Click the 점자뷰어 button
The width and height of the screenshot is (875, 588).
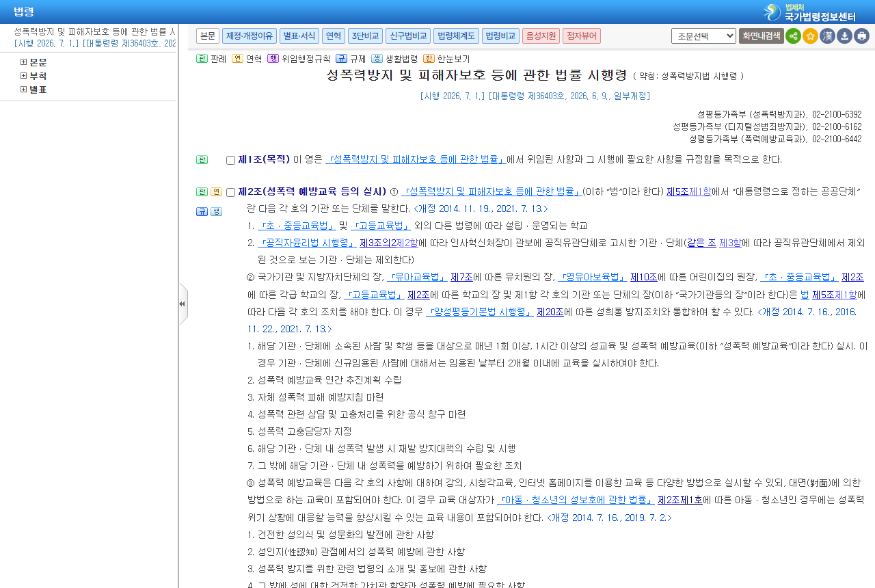point(582,36)
